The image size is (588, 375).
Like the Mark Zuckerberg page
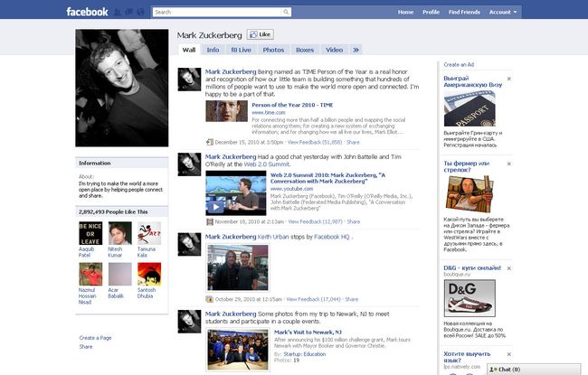pyautogui.click(x=261, y=34)
